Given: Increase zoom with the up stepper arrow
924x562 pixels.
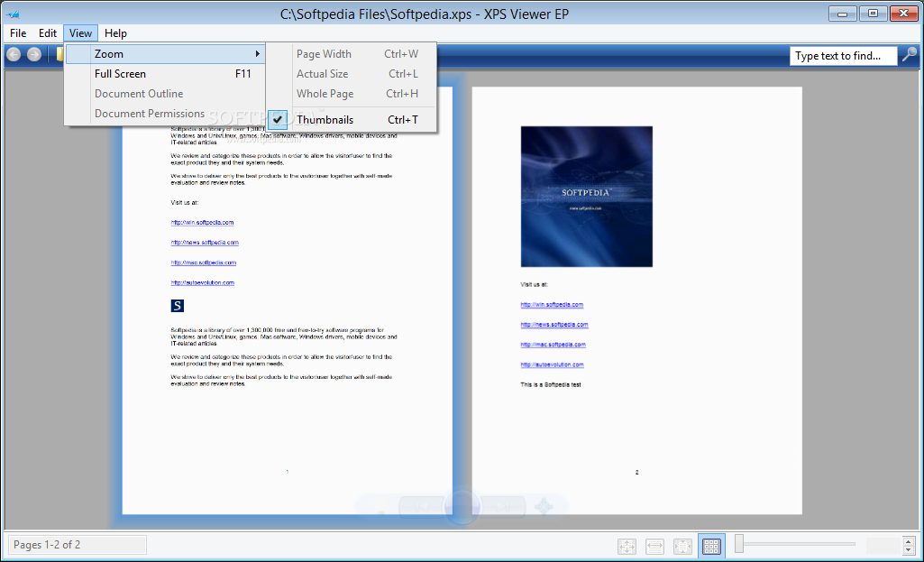Looking at the screenshot, I should tap(908, 540).
